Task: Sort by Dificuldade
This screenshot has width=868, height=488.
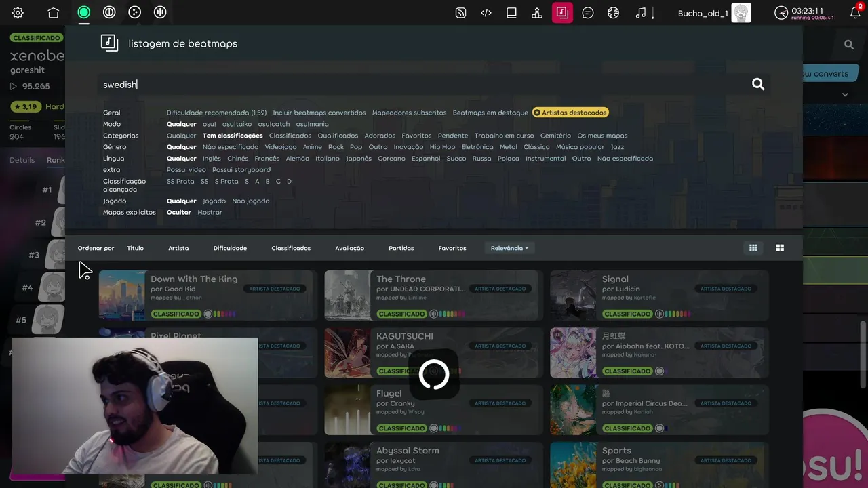Action: 230,248
